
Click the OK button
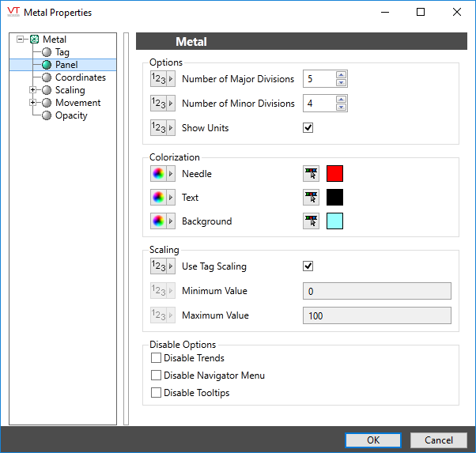click(373, 440)
